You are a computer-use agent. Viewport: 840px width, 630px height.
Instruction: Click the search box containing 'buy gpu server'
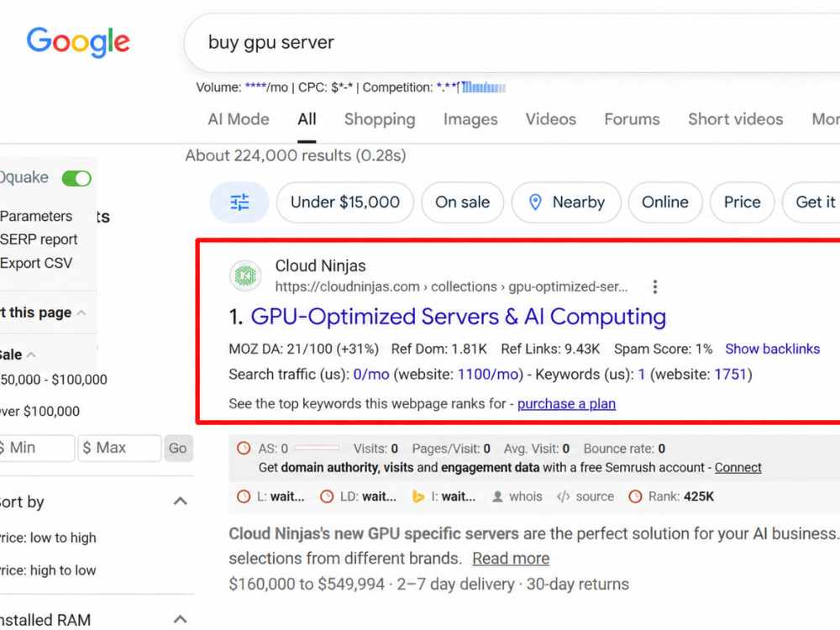[514, 43]
